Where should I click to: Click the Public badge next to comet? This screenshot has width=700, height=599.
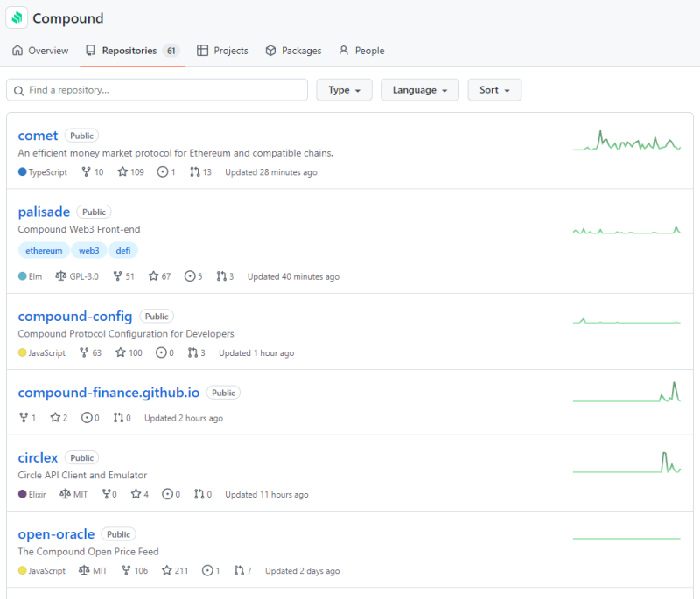tap(81, 136)
